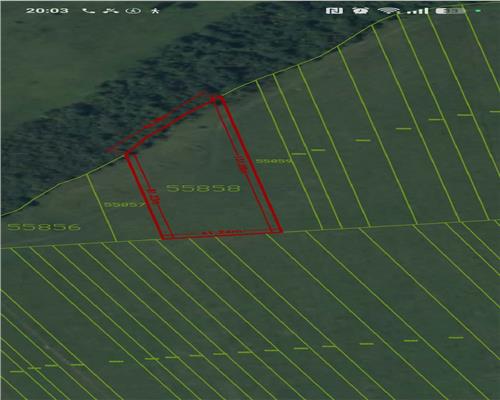Tap the Wi-Fi signal icon
Image resolution: width=500 pixels, height=400 pixels.
pyautogui.click(x=389, y=11)
